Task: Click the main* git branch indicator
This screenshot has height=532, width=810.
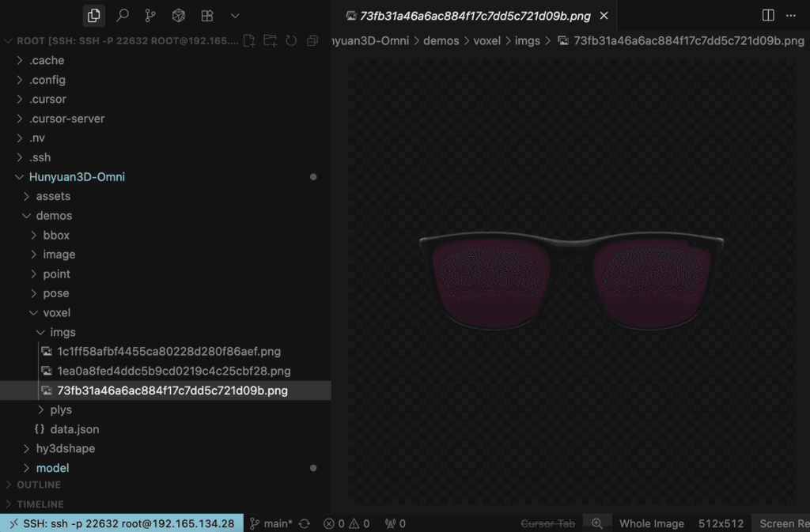Action: [x=271, y=523]
